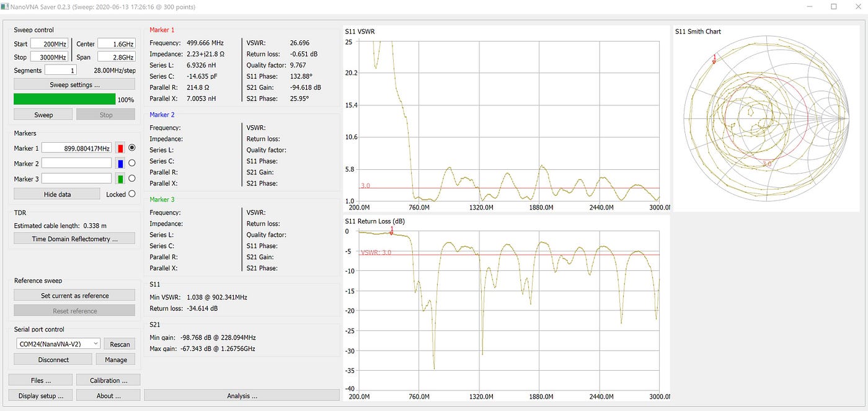Image resolution: width=868 pixels, height=411 pixels.
Task: Click the Sweep button
Action: pos(43,115)
